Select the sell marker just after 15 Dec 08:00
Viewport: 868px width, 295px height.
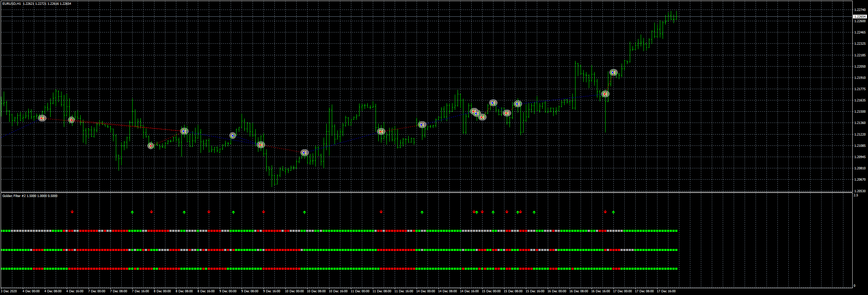[x=507, y=113]
